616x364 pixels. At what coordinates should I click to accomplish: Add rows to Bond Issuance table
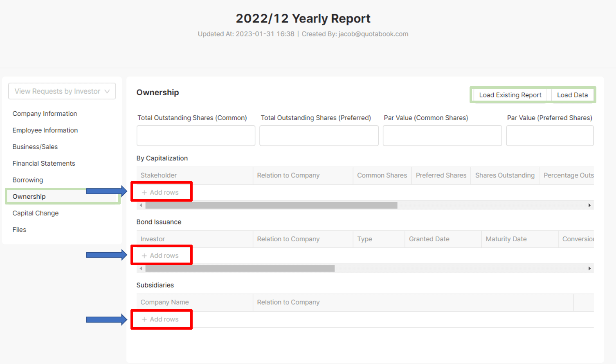[160, 256]
